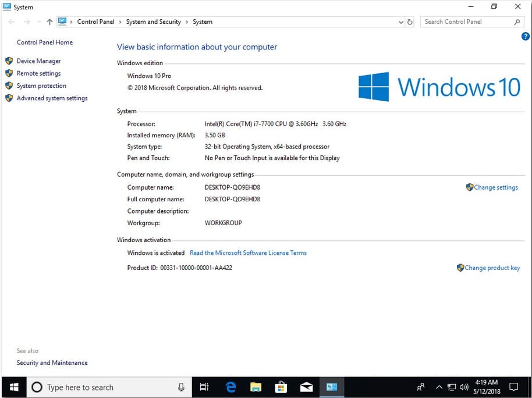Open the Windows Start menu
The image size is (532, 398).
[x=14, y=387]
